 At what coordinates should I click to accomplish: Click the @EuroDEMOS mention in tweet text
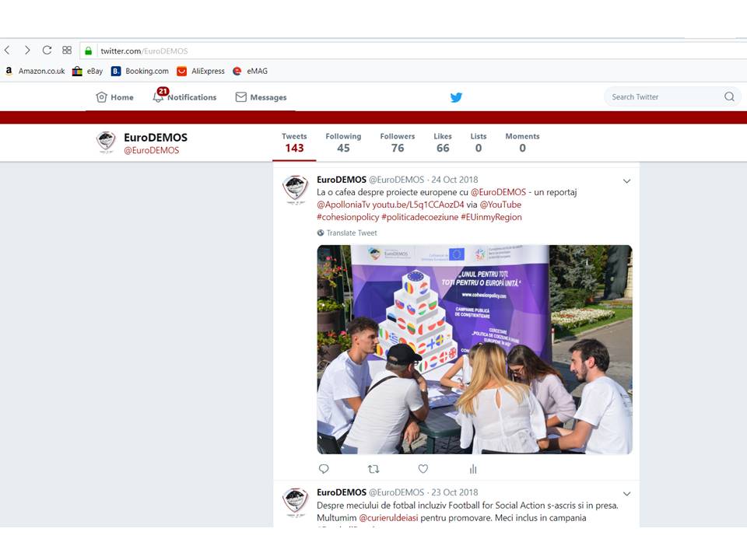(x=498, y=192)
